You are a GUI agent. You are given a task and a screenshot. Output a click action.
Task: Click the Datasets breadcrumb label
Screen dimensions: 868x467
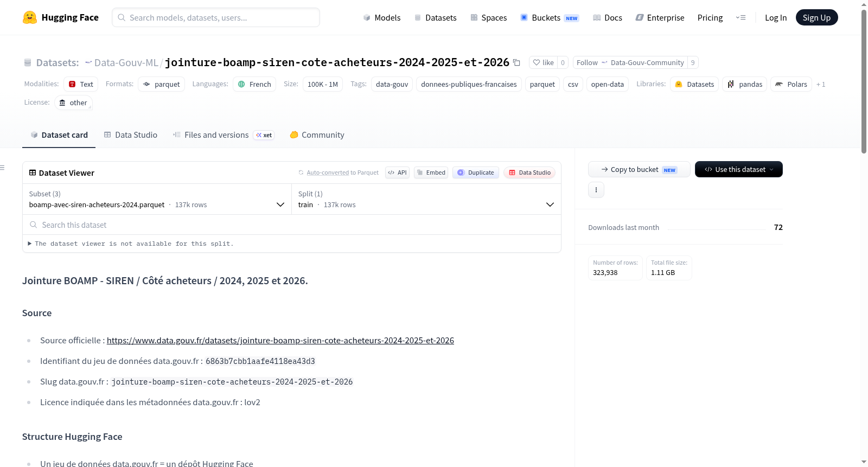pos(58,63)
